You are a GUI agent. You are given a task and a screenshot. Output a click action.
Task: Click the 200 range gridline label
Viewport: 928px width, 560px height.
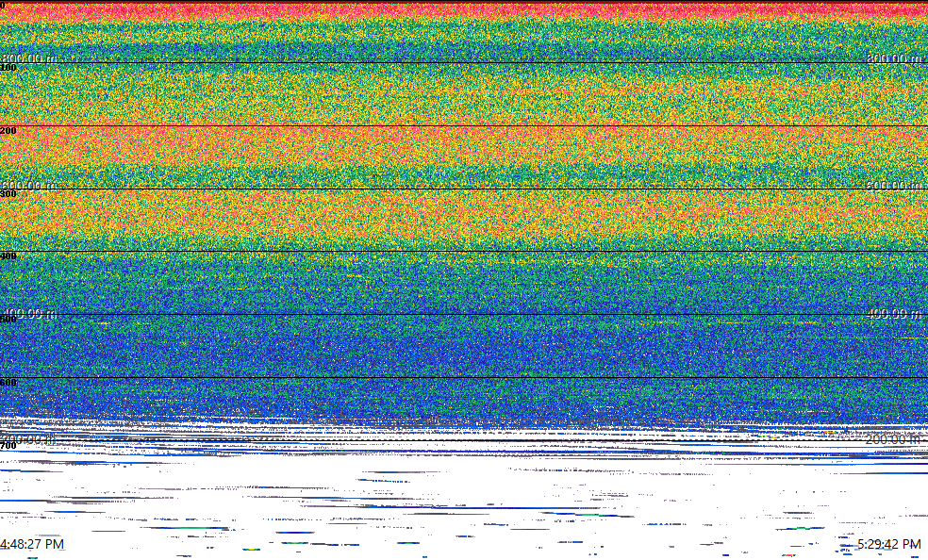click(x=8, y=131)
